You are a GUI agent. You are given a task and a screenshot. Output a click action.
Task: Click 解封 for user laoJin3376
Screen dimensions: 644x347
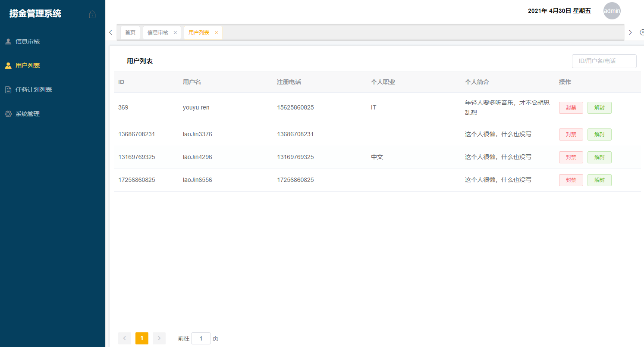(x=600, y=134)
